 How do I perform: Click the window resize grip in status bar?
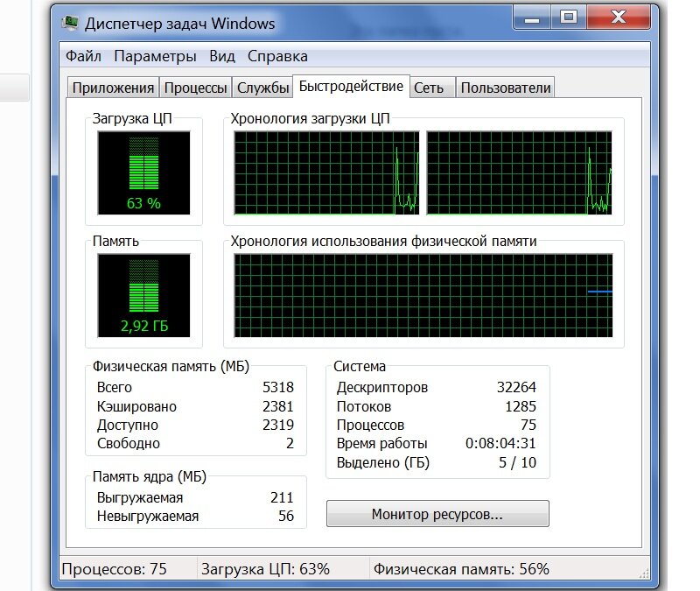click(x=644, y=573)
